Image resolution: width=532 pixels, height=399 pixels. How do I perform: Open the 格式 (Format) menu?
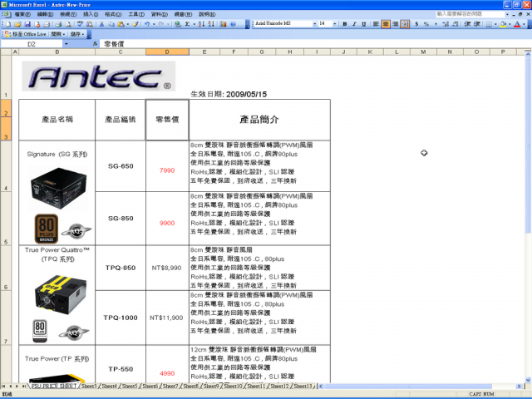[113, 14]
